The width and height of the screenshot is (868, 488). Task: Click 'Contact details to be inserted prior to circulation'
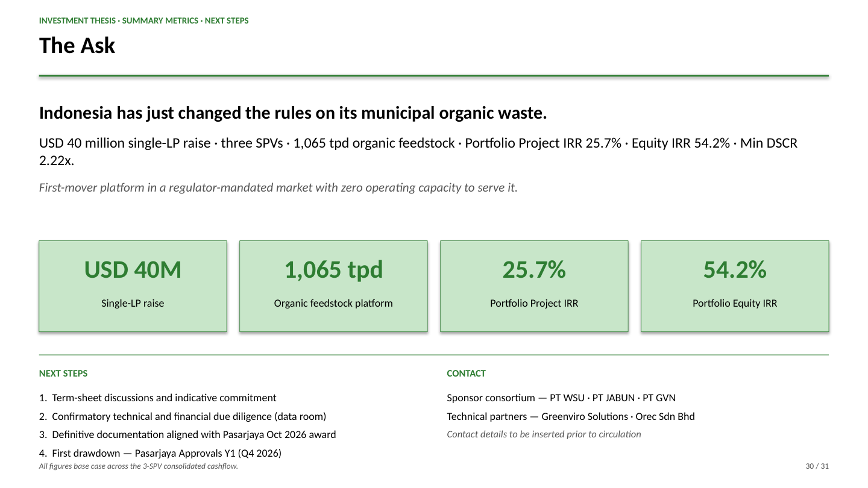click(x=544, y=434)
